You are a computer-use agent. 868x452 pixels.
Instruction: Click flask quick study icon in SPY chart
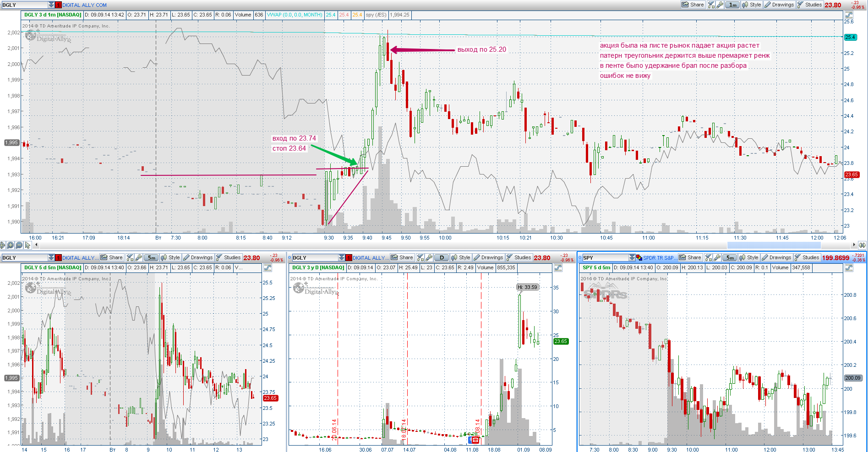(709, 257)
